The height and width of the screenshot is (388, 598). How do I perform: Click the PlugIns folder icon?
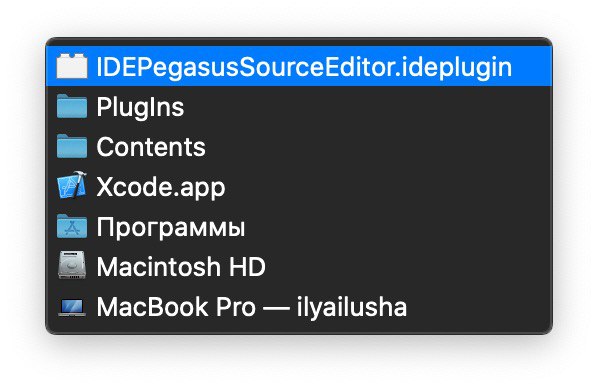coord(72,106)
